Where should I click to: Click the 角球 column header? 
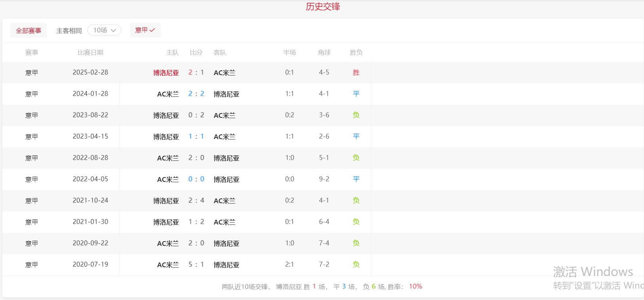(324, 52)
